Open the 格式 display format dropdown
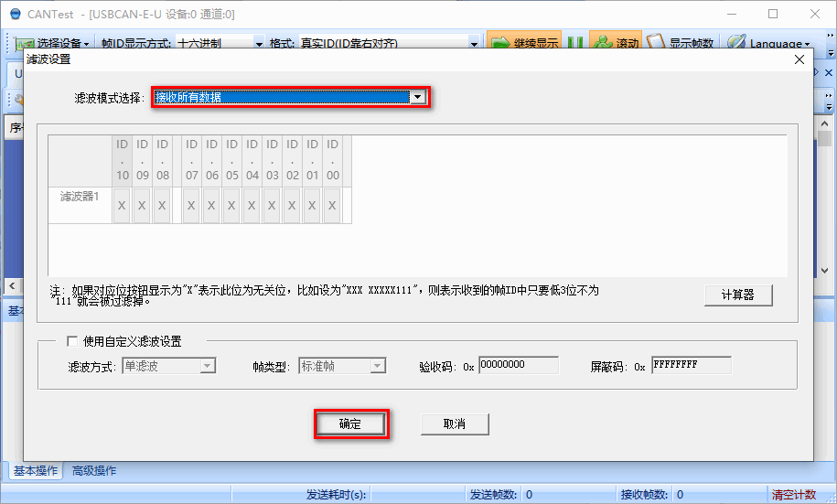837x504 pixels. [x=474, y=43]
